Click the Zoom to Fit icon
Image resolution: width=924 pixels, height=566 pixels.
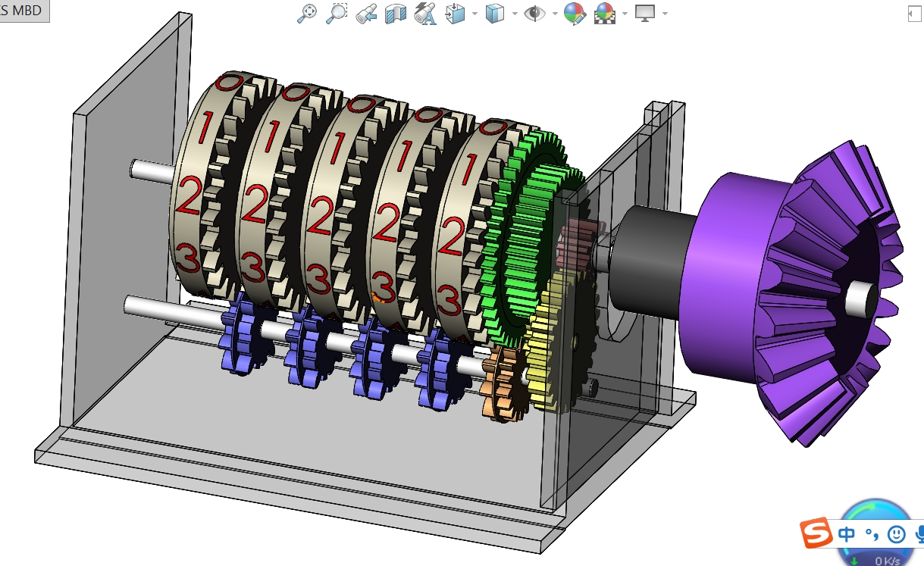pyautogui.click(x=306, y=13)
